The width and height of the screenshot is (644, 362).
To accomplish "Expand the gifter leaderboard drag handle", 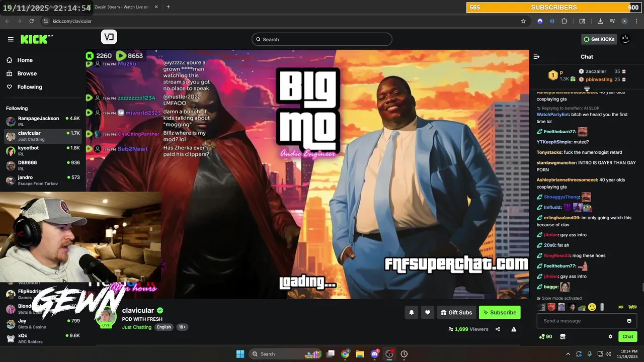I will click(587, 89).
